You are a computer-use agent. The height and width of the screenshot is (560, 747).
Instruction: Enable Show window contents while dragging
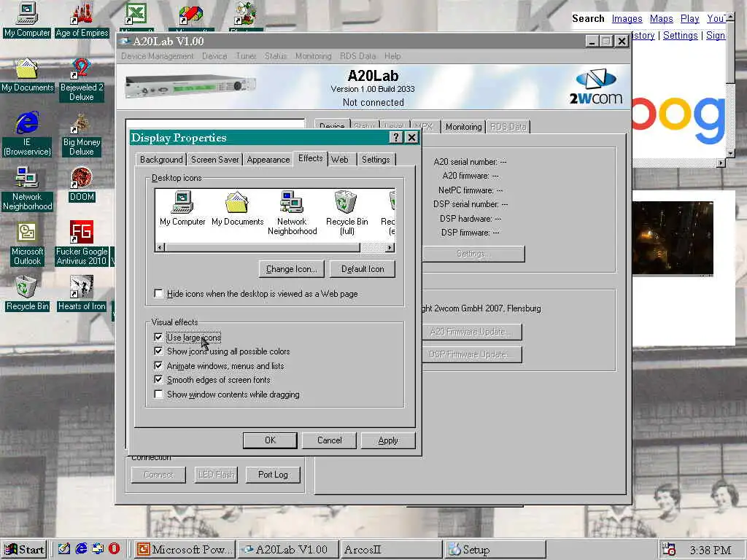(x=158, y=394)
